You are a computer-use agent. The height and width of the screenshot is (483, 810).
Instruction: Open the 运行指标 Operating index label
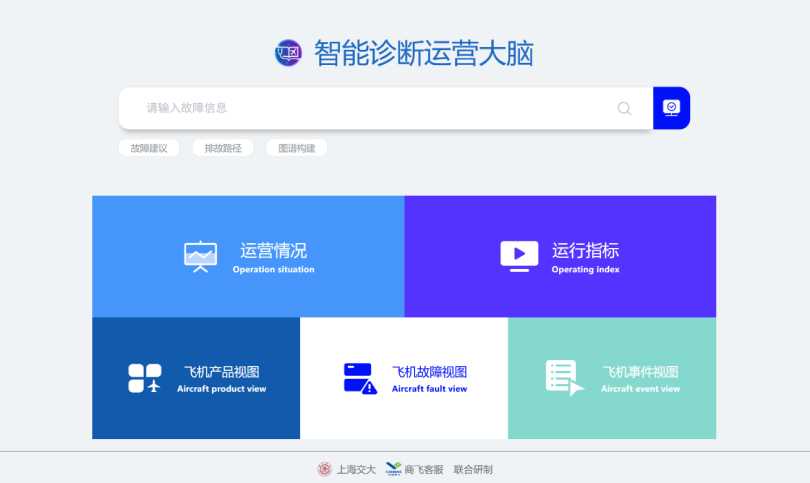pos(585,256)
